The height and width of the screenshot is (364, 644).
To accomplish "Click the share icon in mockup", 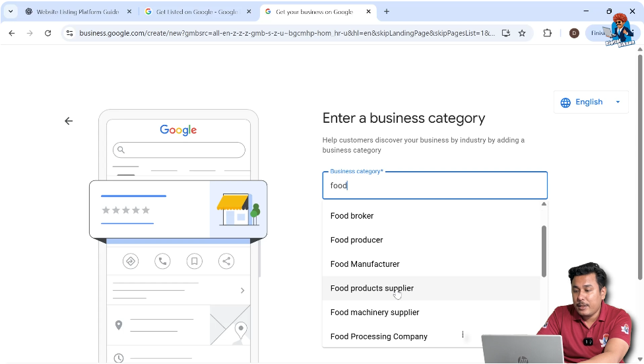I will [226, 261].
